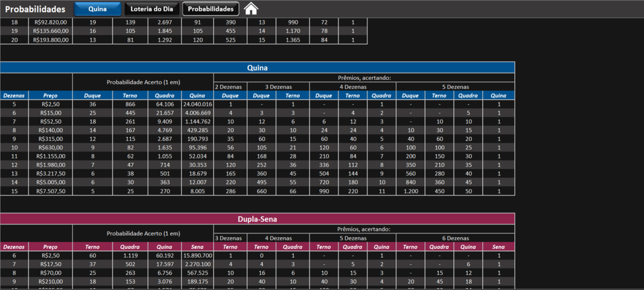Pick the 18.679 cell
644x290 pixels.
point(197,174)
